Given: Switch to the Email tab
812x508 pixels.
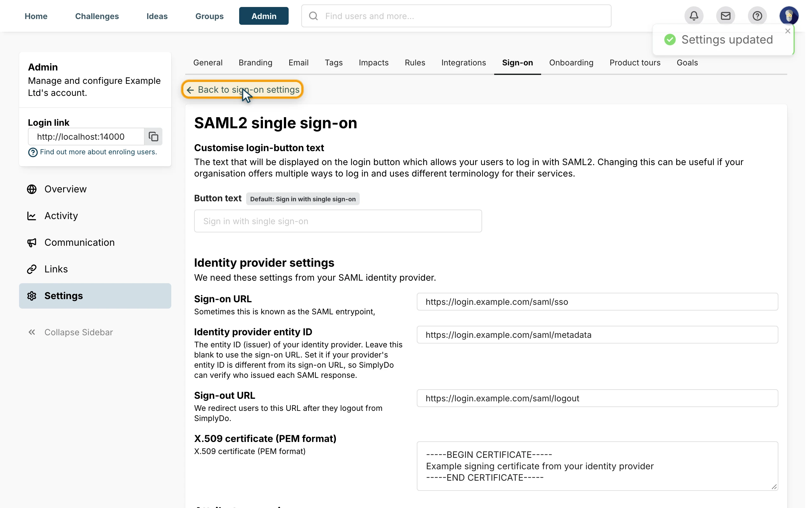Looking at the screenshot, I should coord(298,63).
